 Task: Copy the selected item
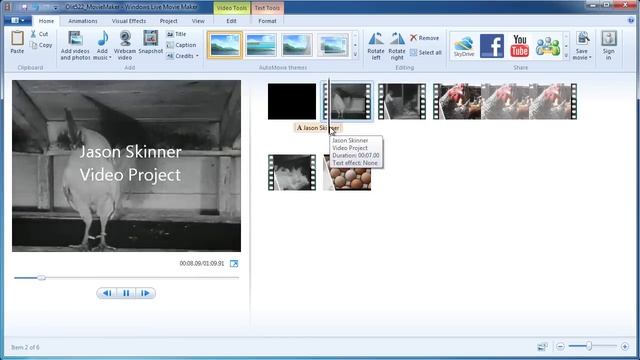(x=41, y=45)
